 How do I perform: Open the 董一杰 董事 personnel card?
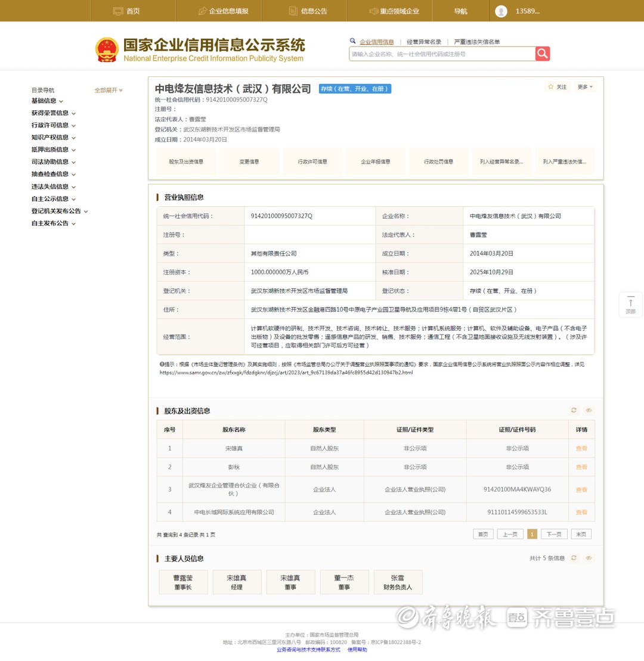coord(344,582)
